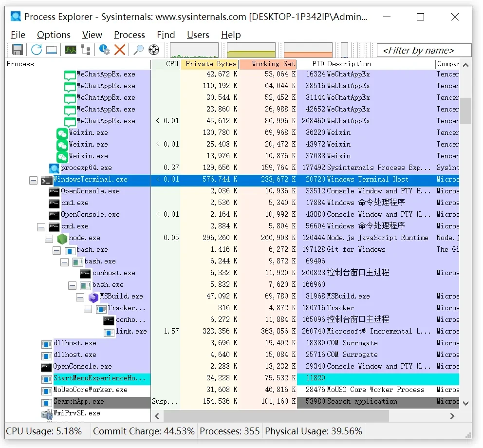The image size is (483, 448).
Task: Click the vertical scrollbar up arrow
Action: (466, 65)
